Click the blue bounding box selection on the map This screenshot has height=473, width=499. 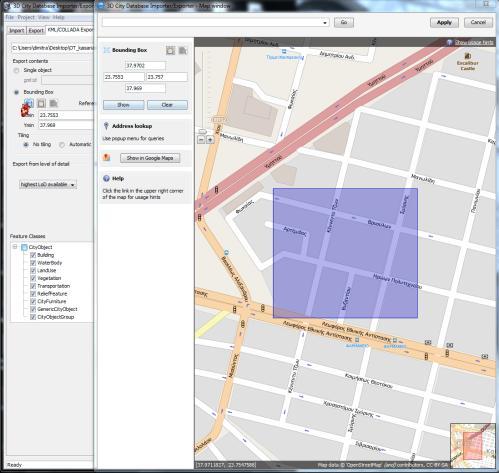pos(345,253)
